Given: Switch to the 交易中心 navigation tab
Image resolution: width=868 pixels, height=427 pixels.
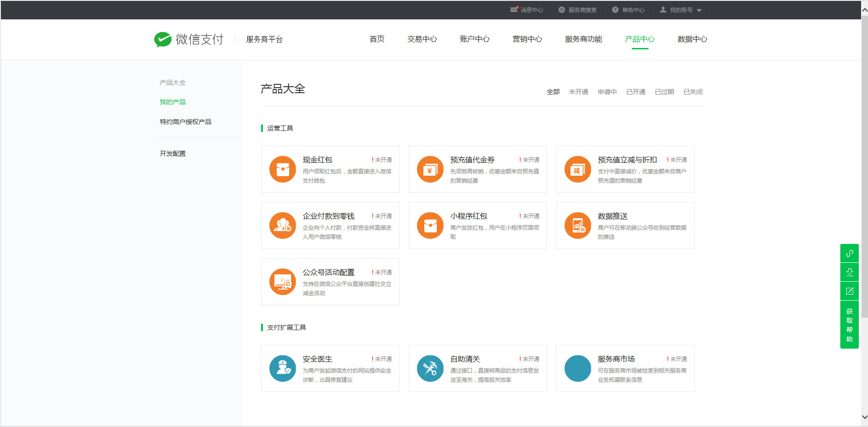Looking at the screenshot, I should (x=422, y=39).
